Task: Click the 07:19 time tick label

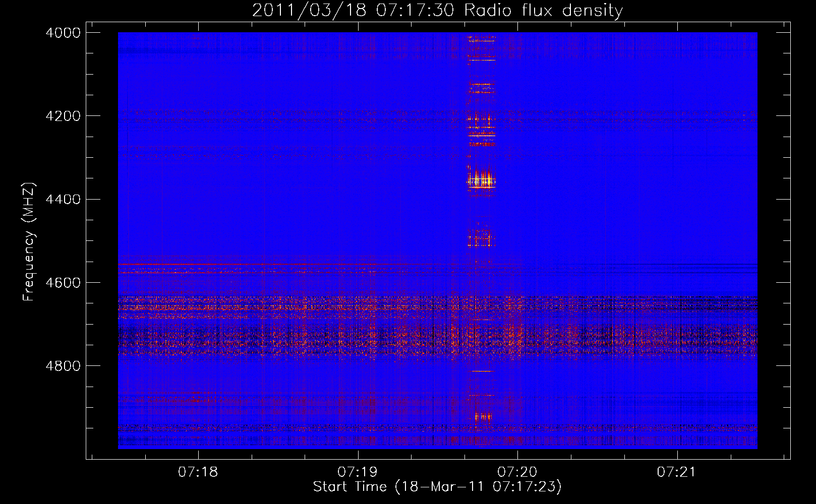Action: coord(358,472)
